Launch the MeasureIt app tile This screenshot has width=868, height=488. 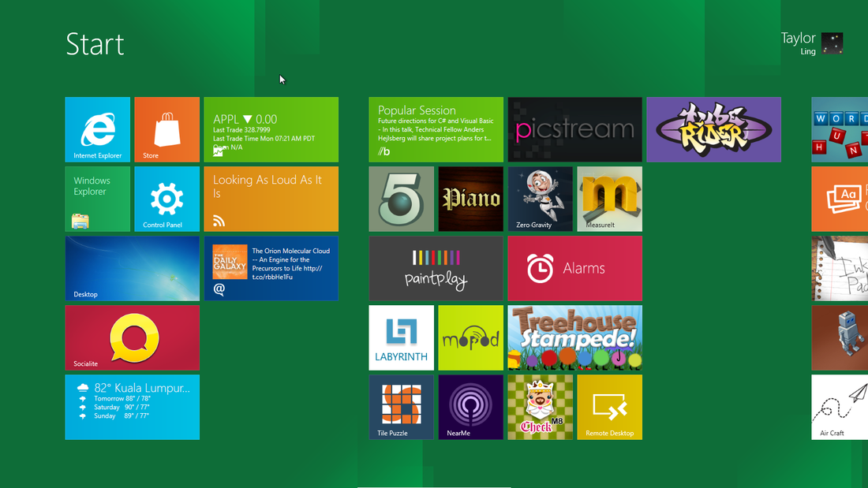point(609,199)
